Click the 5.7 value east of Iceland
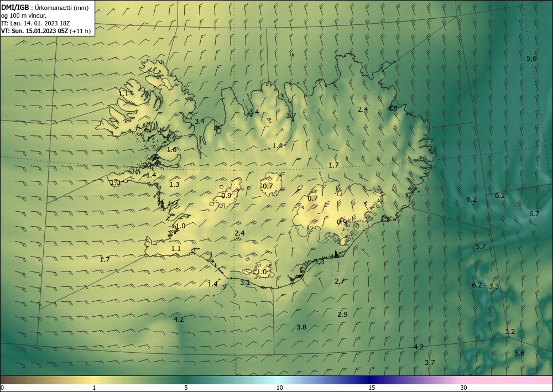Screen dimensions: 553x392 pyautogui.click(x=481, y=247)
